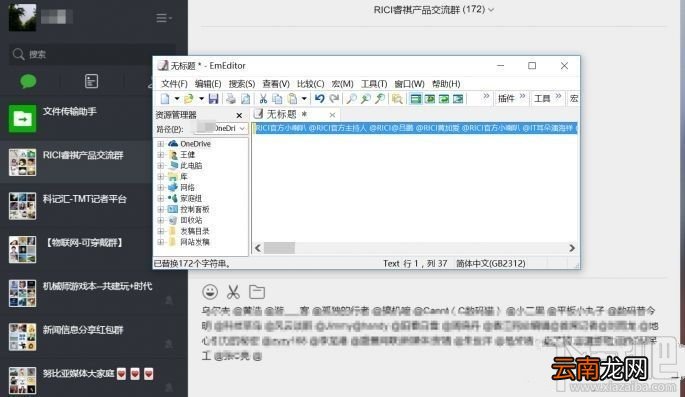Expand the OneDrive tree node
The width and height of the screenshot is (685, 397).
coord(161,144)
